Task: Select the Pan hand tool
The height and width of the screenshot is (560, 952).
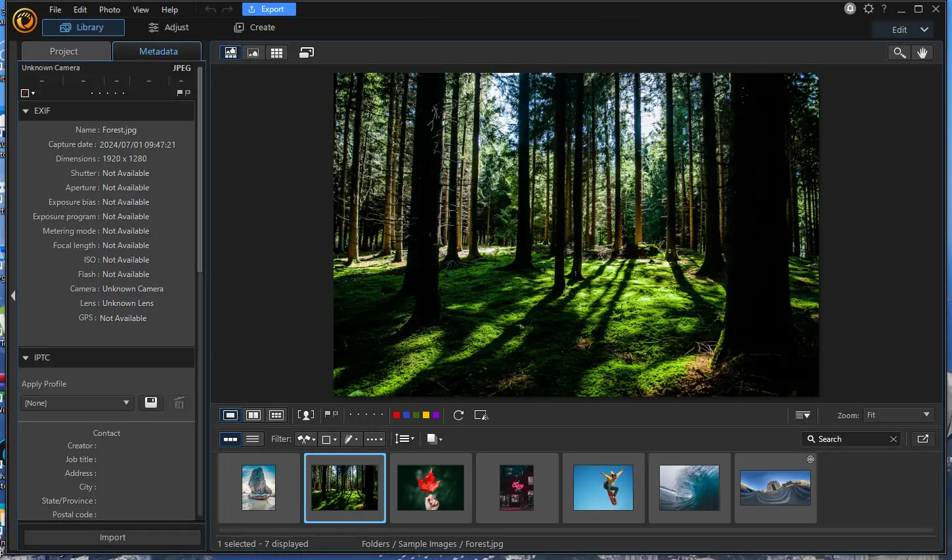Action: coord(922,53)
